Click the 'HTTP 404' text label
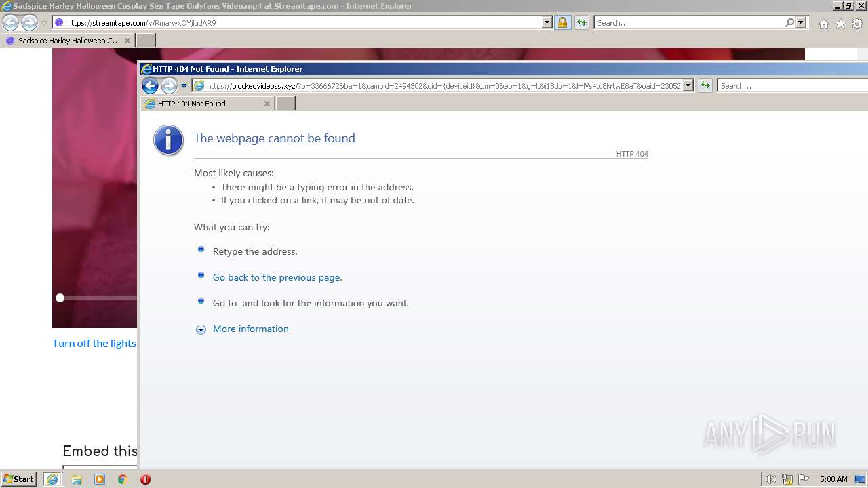The height and width of the screenshot is (488, 868). click(x=632, y=154)
